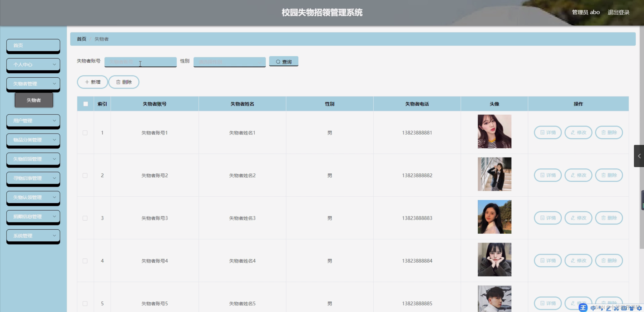This screenshot has width=644, height=312.
Task: Open 系统管理 in the sidebar
Action: coord(33,236)
